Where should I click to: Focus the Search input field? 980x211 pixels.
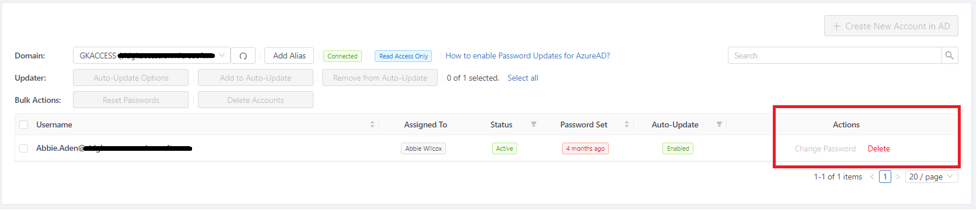click(835, 56)
